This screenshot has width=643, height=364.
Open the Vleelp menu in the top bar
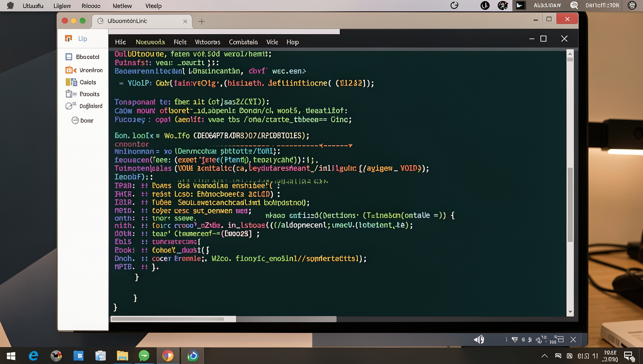coord(154,6)
